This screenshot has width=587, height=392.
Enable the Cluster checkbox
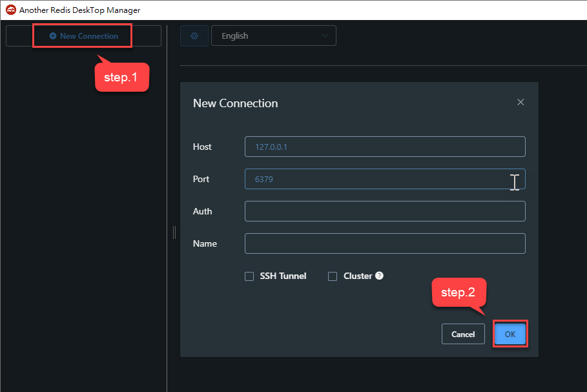[x=333, y=276]
